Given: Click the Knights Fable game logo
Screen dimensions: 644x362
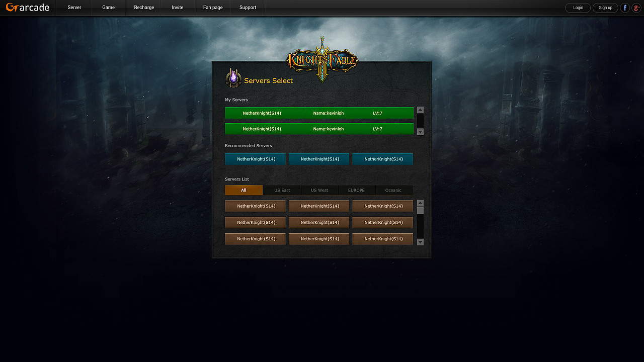Looking at the screenshot, I should tap(322, 59).
